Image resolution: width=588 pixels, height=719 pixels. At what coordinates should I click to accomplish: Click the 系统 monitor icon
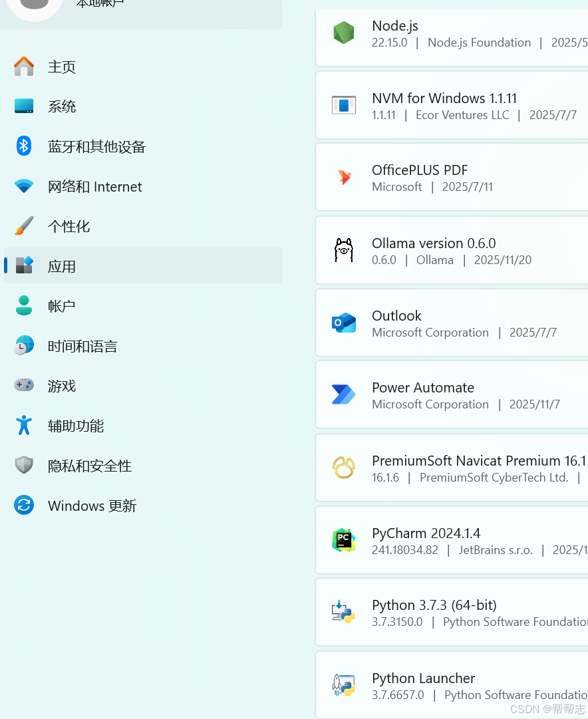(24, 106)
